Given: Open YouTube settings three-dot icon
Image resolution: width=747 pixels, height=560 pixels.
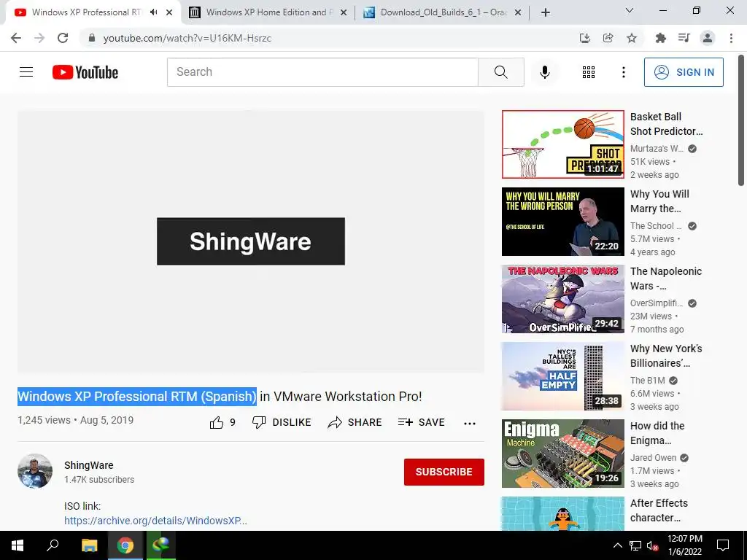Looking at the screenshot, I should [624, 72].
